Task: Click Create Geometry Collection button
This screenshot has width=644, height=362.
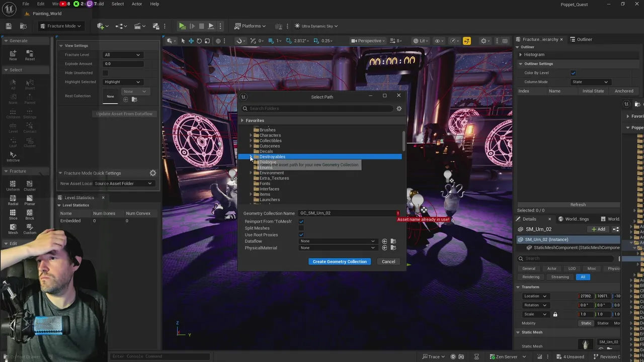Action: pyautogui.click(x=340, y=261)
